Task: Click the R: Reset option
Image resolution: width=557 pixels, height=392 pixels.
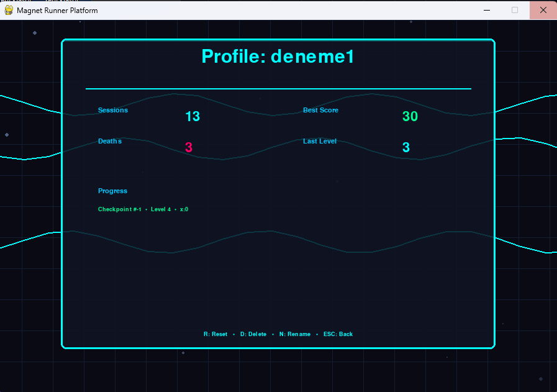Action: pos(215,334)
